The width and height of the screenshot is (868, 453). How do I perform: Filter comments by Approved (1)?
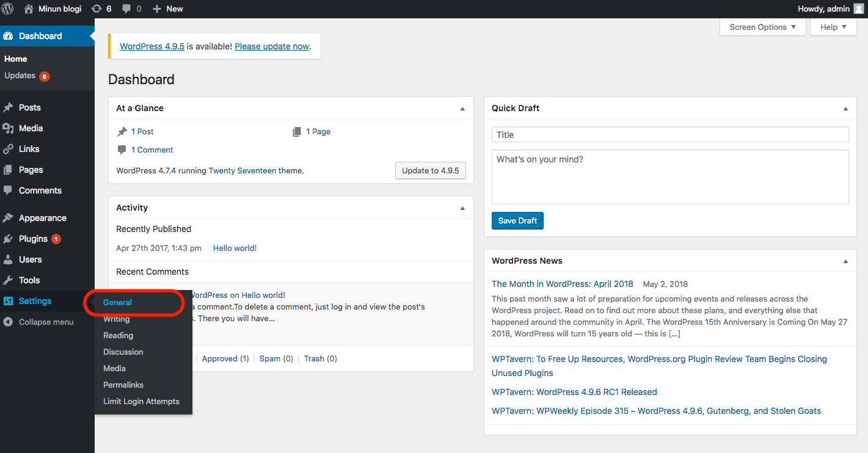click(x=225, y=359)
